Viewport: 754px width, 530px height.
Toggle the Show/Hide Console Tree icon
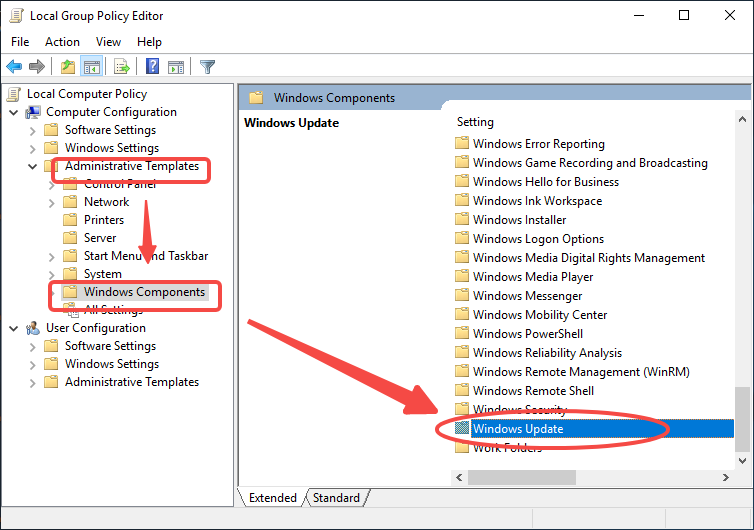point(91,66)
